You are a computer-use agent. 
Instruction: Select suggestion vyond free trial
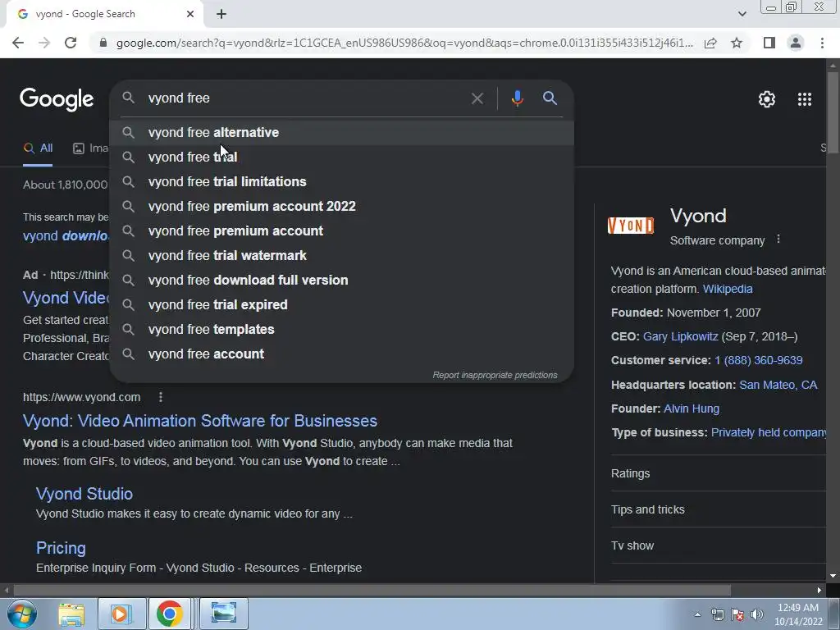[x=342, y=157]
